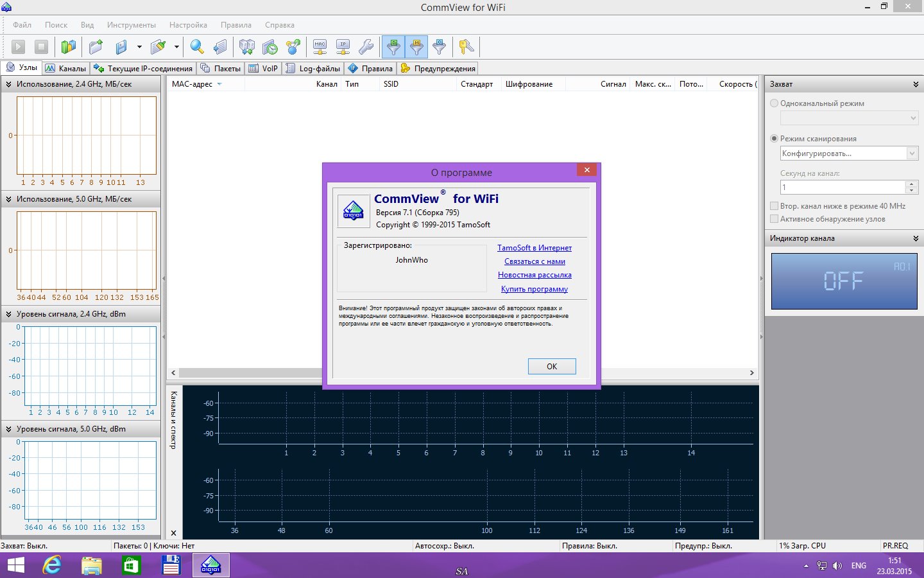Open TamoSoft в Интернет link
Viewport: 924px width, 578px height.
point(535,248)
